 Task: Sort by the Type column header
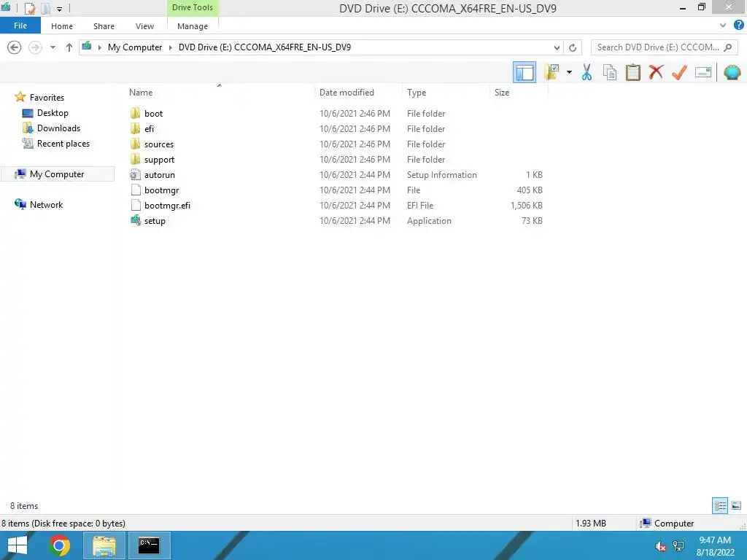(417, 93)
